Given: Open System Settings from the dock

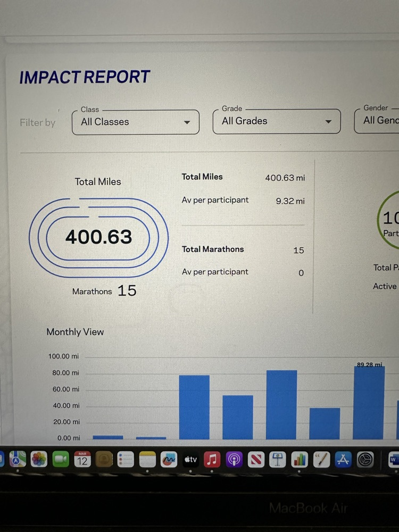Looking at the screenshot, I should 365,459.
